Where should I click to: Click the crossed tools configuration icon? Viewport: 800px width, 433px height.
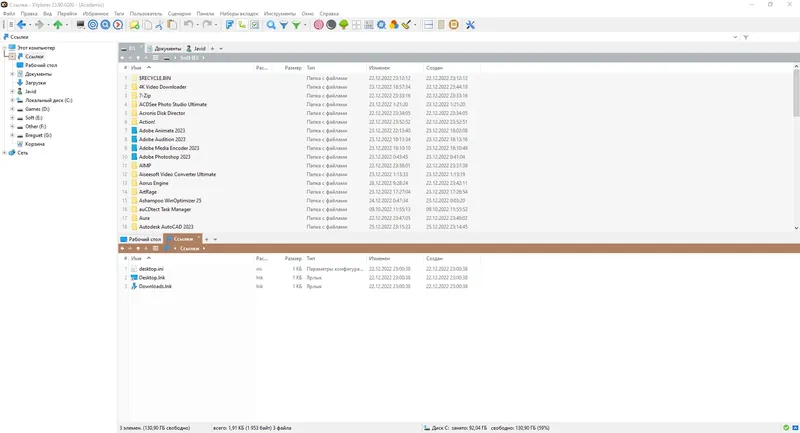[x=470, y=24]
